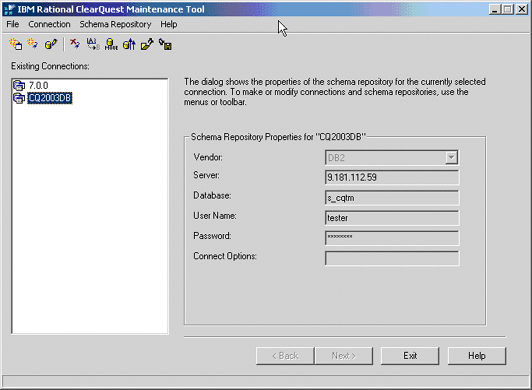Open the Connection menu
The image size is (532, 390).
point(49,24)
